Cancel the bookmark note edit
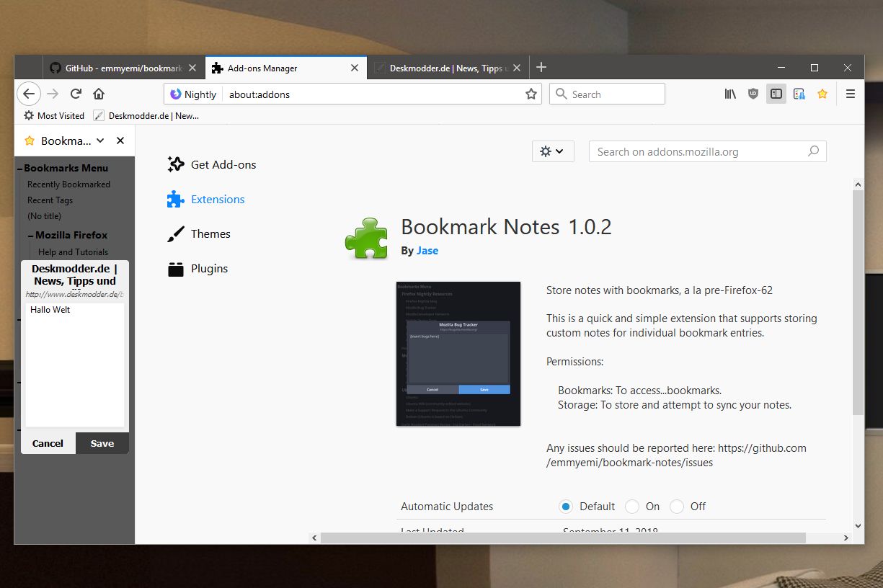The image size is (883, 588). [x=48, y=443]
